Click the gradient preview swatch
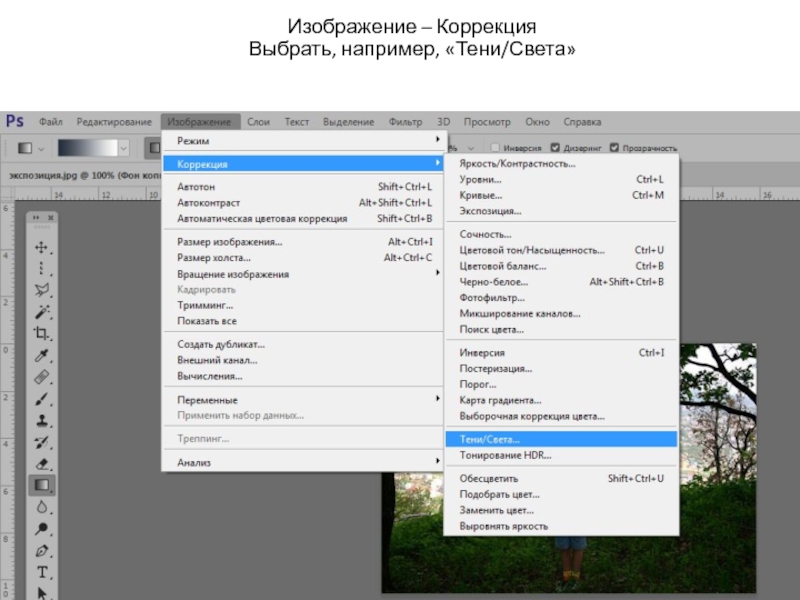Screen dimensions: 800x600 [88, 147]
